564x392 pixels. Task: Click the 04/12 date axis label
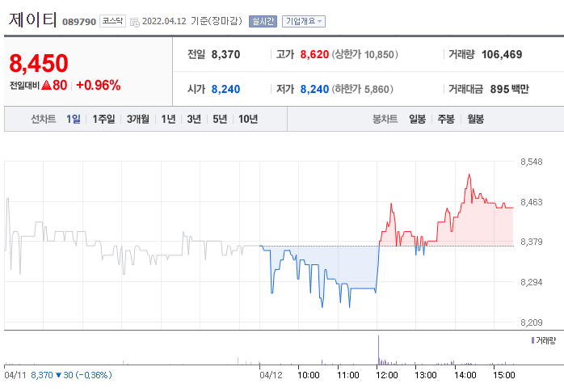pos(271,375)
